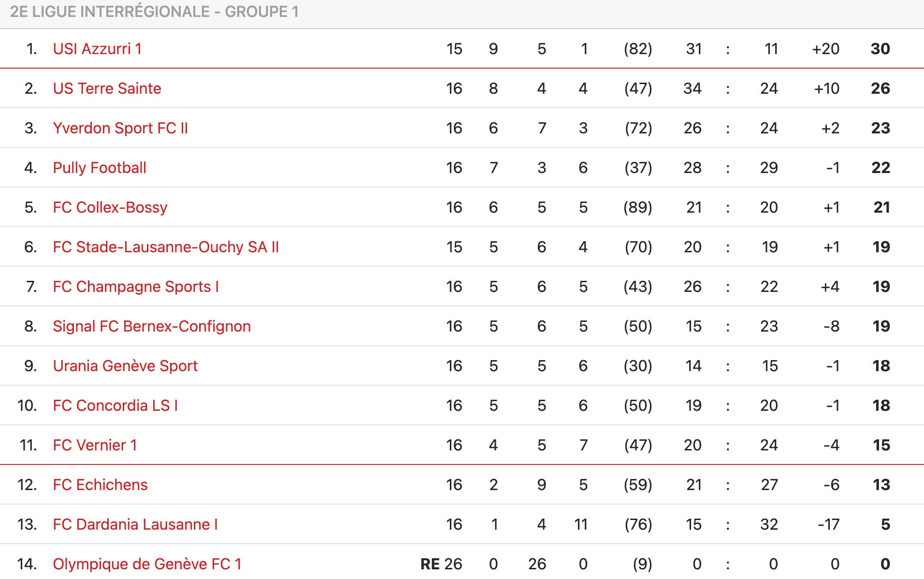This screenshot has width=924, height=579.
Task: Click the FC Echichens team link
Action: (x=100, y=485)
